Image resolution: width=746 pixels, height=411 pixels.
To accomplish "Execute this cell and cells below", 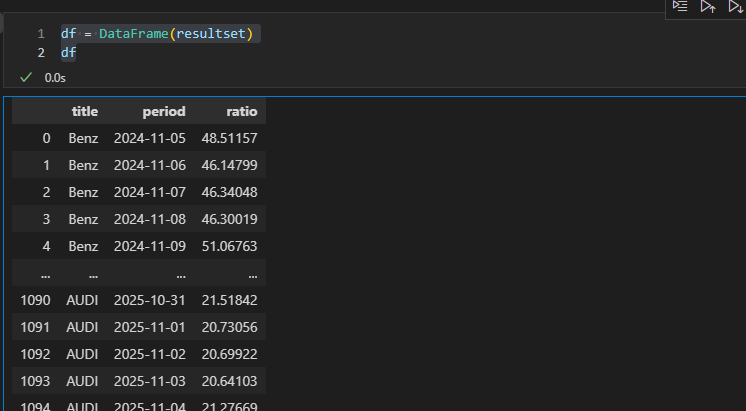I will (x=736, y=6).
